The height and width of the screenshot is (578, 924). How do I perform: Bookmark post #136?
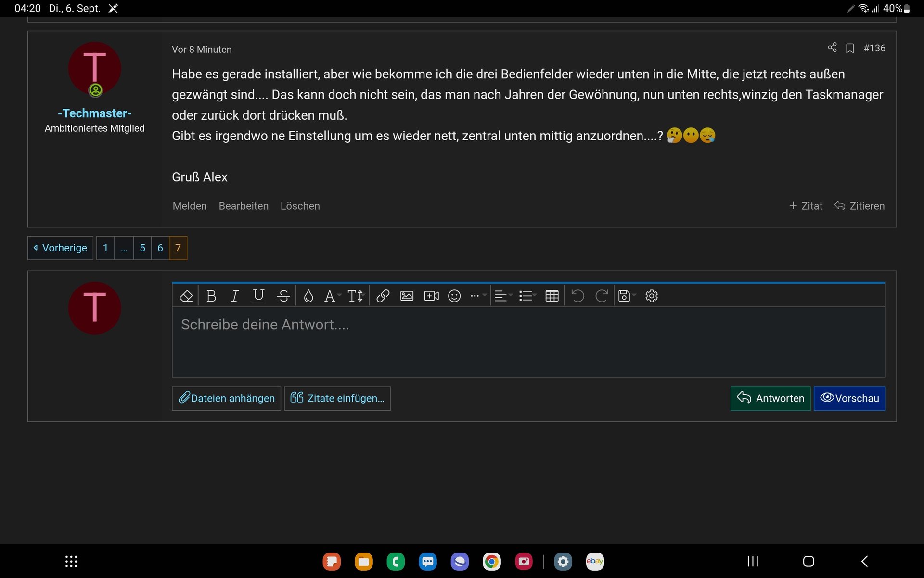pyautogui.click(x=850, y=48)
